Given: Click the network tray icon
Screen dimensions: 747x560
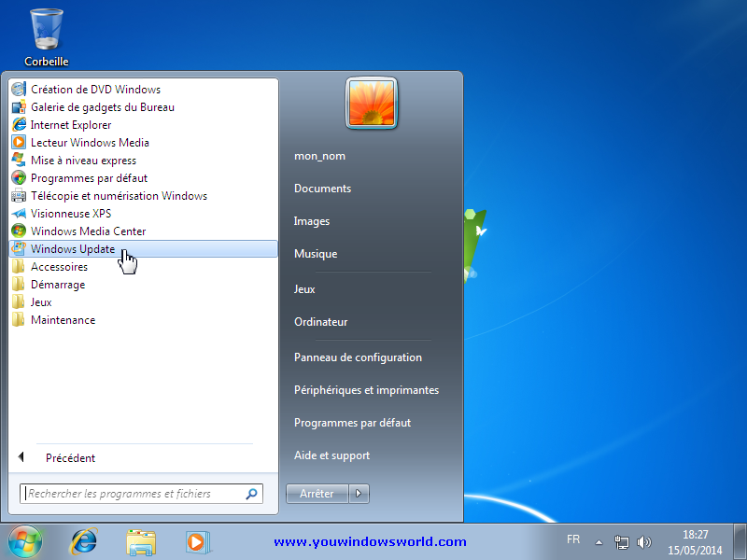Looking at the screenshot, I should pos(622,542).
